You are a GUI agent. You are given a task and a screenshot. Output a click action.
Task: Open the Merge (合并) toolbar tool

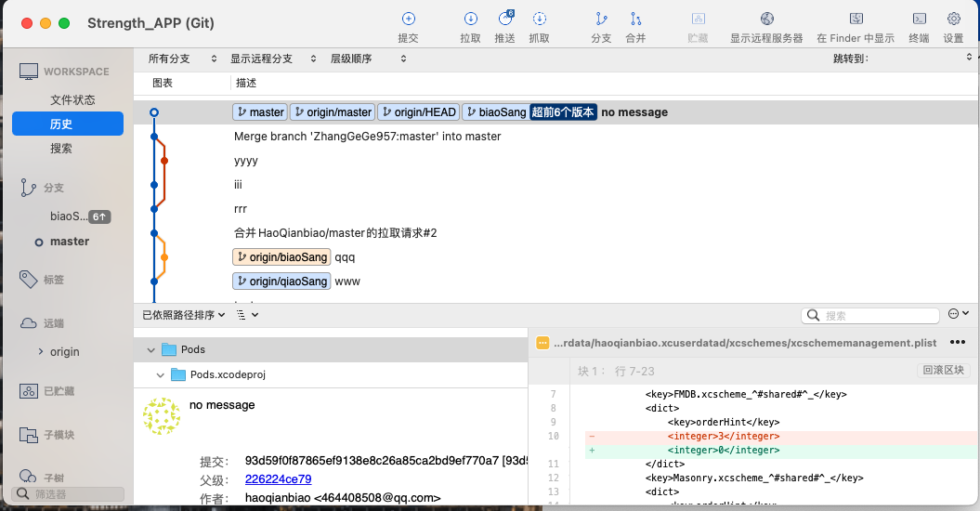coord(635,19)
